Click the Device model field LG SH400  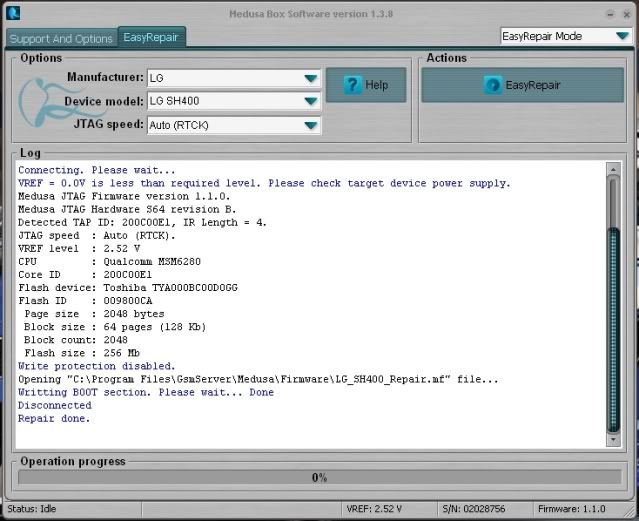coord(234,101)
